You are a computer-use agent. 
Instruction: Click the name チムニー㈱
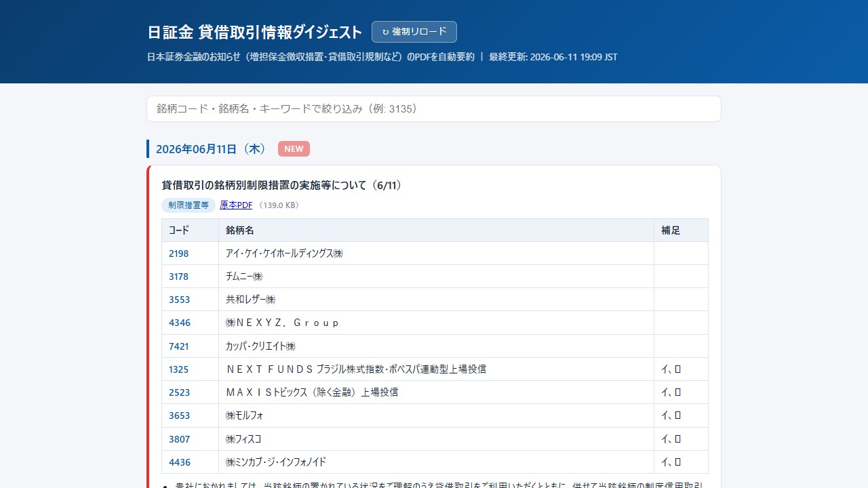point(244,277)
